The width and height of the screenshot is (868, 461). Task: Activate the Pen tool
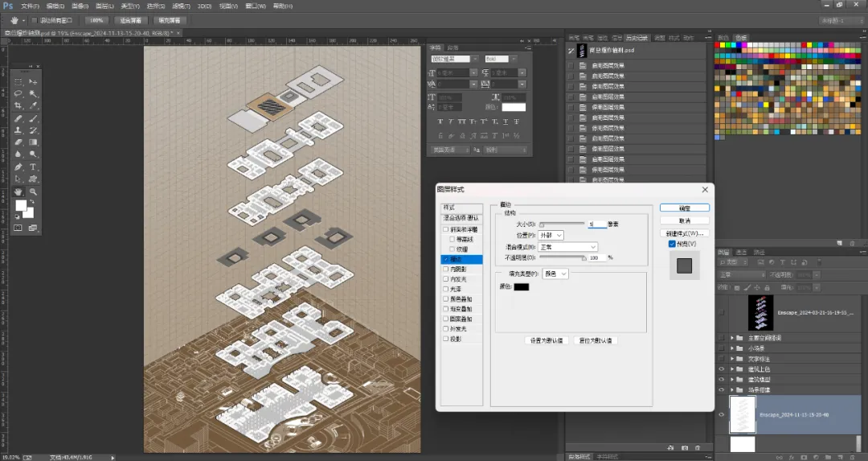(18, 167)
